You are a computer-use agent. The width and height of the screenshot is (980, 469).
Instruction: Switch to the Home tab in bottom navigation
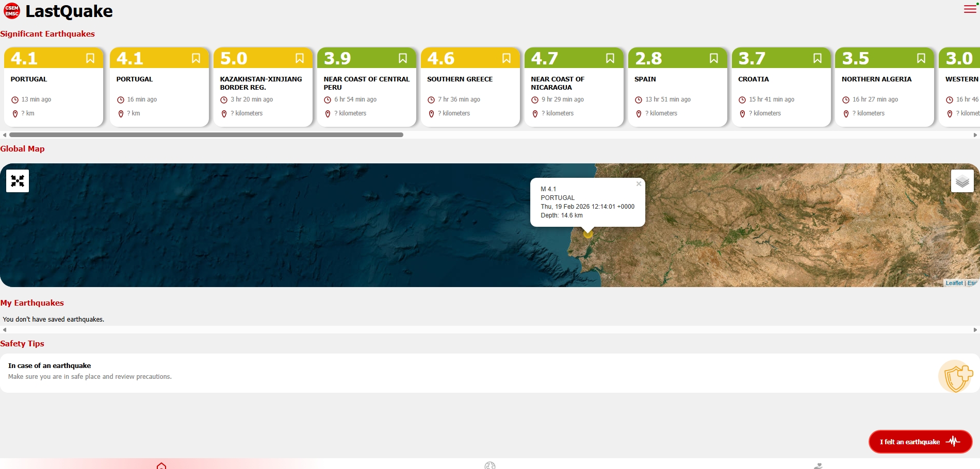(161, 465)
